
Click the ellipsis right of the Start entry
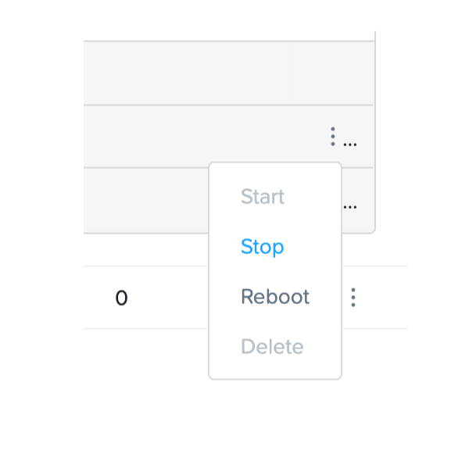[x=350, y=206]
